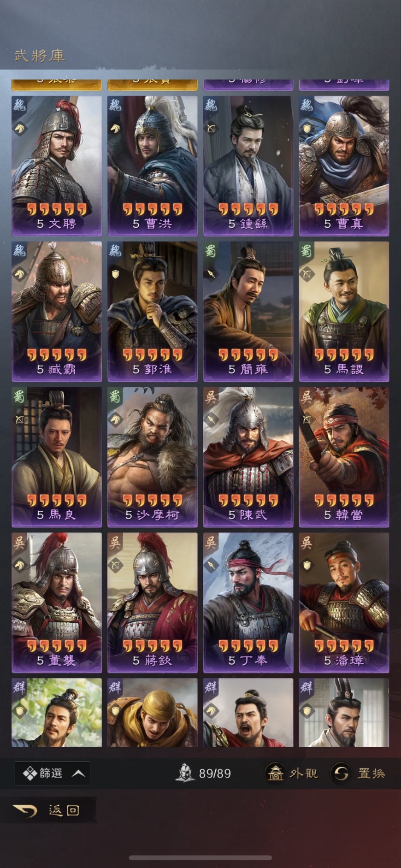Click the 外觀 text label
This screenshot has width=401, height=868.
[x=304, y=773]
